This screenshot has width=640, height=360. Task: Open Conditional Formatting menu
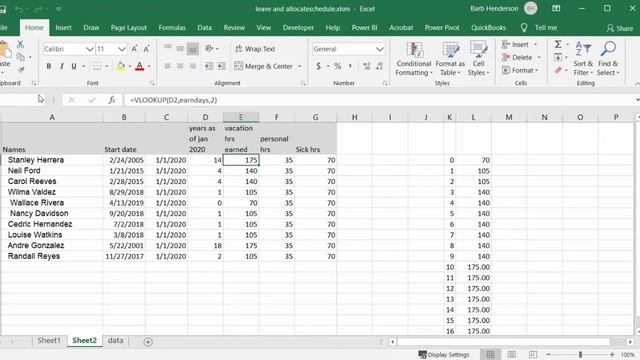click(x=414, y=59)
